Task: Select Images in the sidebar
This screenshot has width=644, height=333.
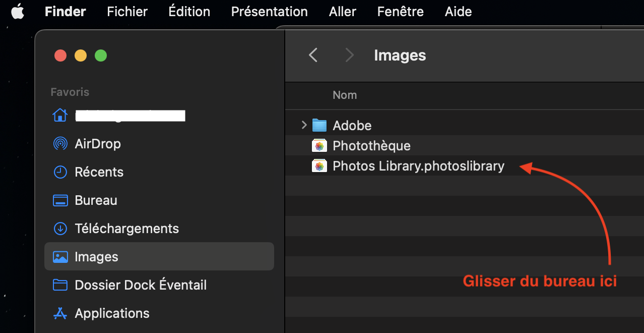Action: click(96, 257)
